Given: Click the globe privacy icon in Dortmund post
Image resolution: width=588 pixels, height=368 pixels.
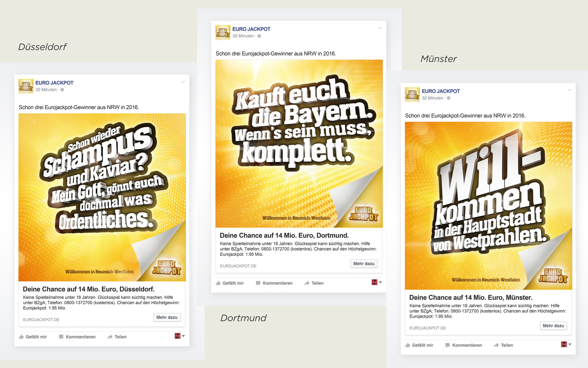Looking at the screenshot, I should [259, 36].
